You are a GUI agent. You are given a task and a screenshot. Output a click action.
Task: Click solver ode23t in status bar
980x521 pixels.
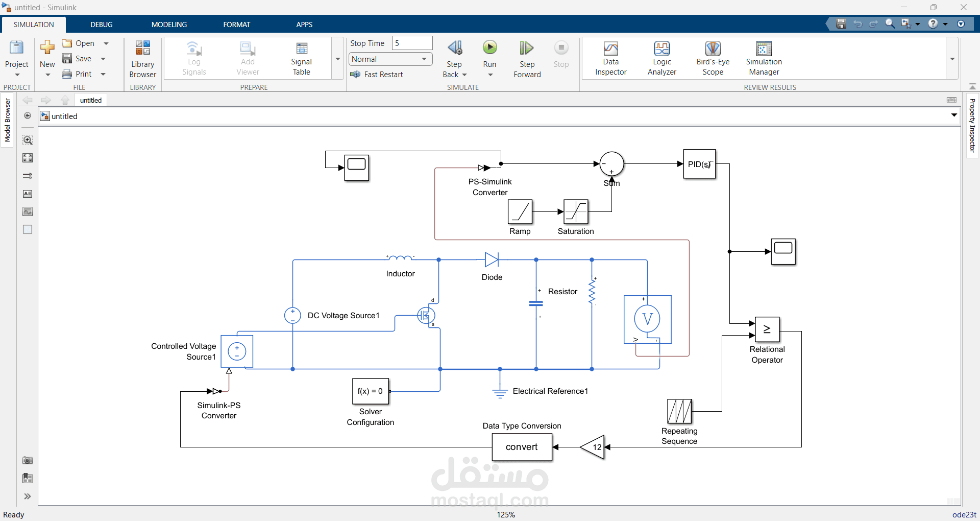[964, 515]
